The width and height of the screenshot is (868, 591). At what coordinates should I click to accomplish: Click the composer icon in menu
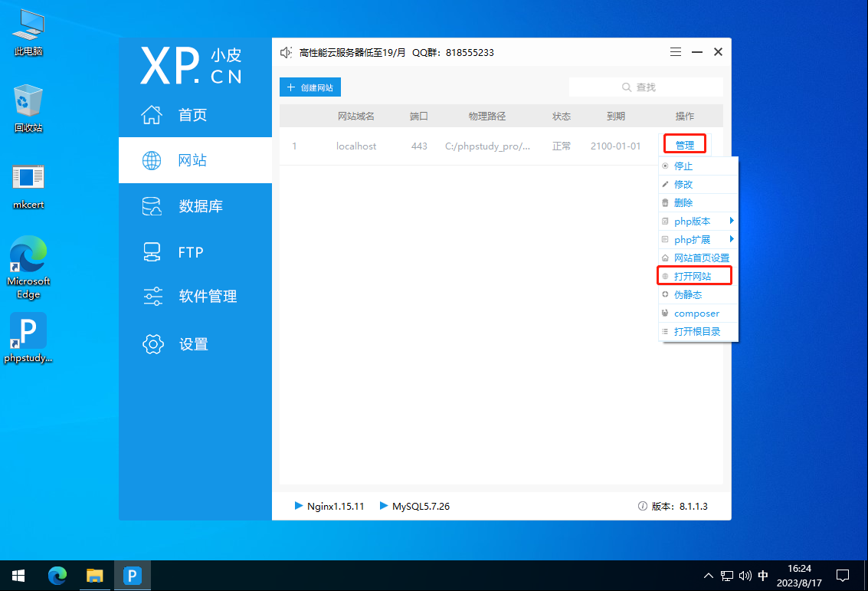[x=665, y=313]
